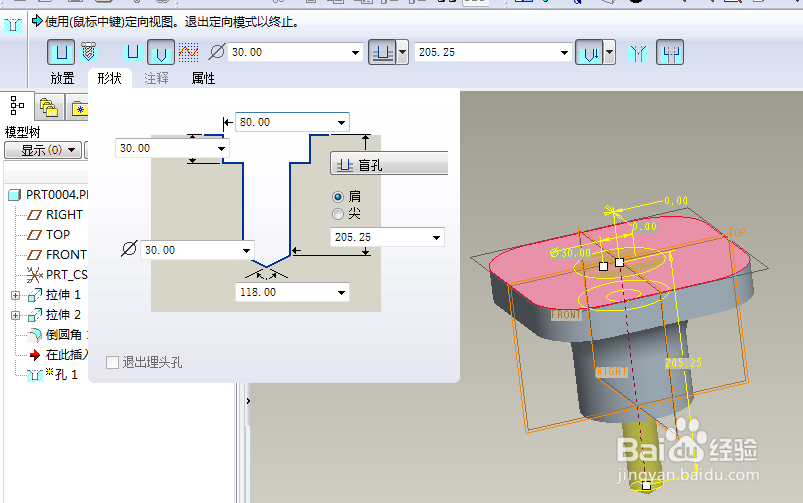Click FRONT datum plane icon in tree
The image size is (803, 503).
coord(34,255)
